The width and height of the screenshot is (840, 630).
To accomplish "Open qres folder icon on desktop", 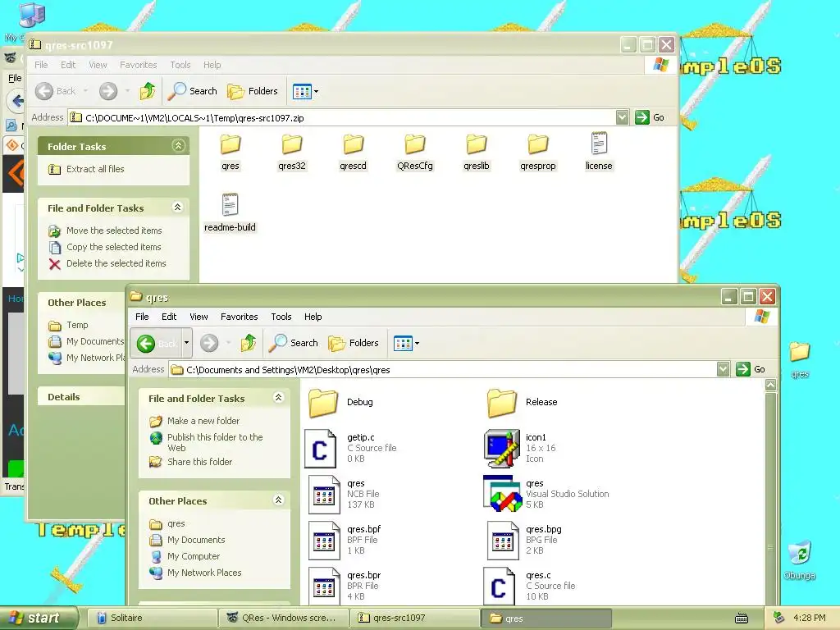I will coord(799,360).
